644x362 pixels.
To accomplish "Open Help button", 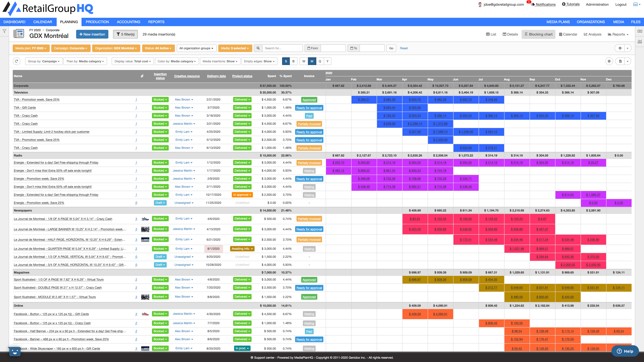I will coord(625,351).
